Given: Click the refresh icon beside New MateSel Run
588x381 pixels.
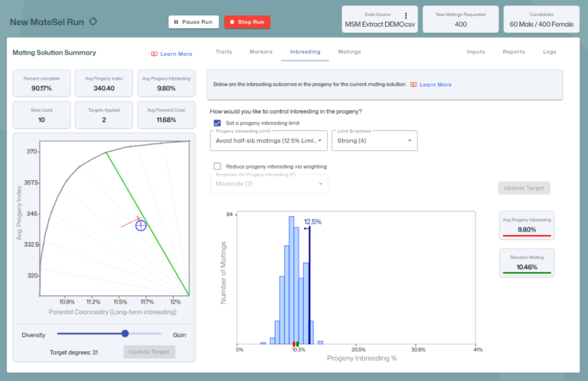Looking at the screenshot, I should [93, 21].
